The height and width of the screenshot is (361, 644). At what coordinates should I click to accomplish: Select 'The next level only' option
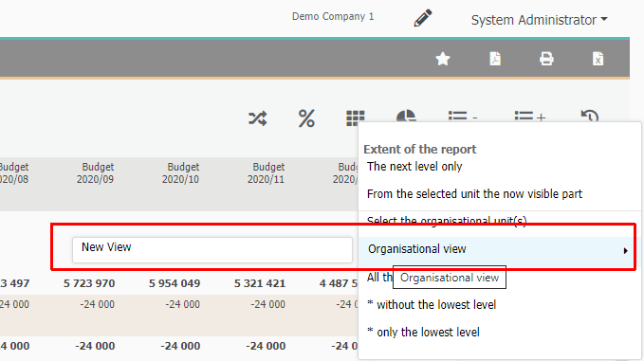pyautogui.click(x=414, y=167)
